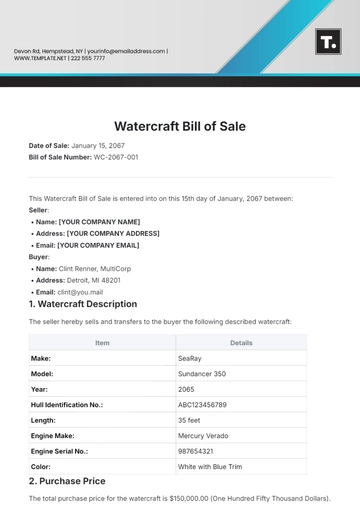Select placeholder '[YOUR COMPANY NAME]'
Image resolution: width=360 pixels, height=510 pixels.
[x=99, y=222]
